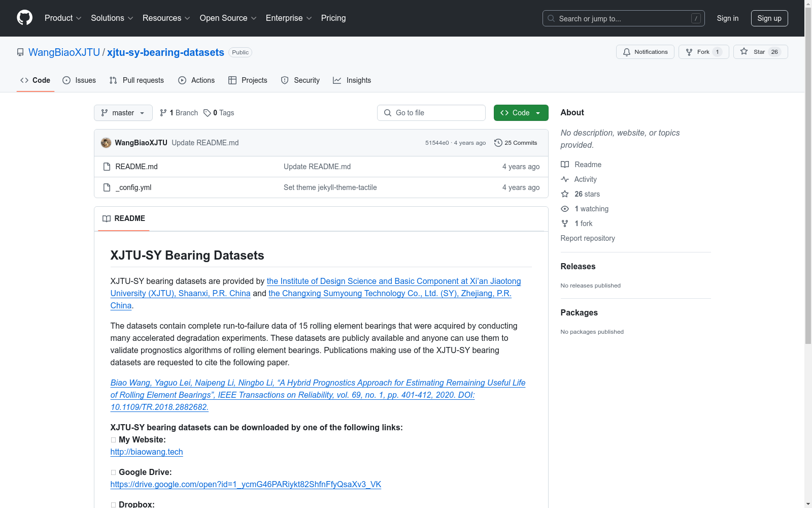This screenshot has width=812, height=508.
Task: Click the Report repository link
Action: [x=588, y=238]
